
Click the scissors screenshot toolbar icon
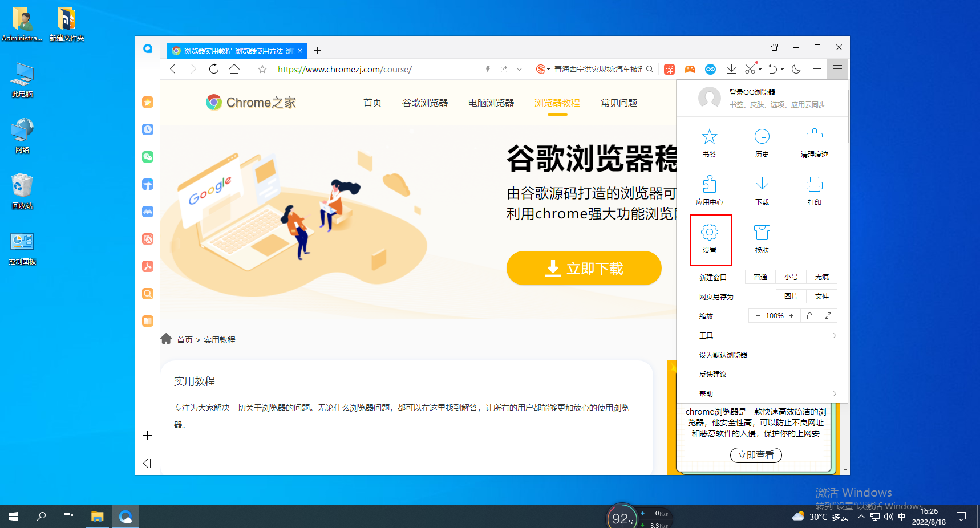(x=750, y=69)
